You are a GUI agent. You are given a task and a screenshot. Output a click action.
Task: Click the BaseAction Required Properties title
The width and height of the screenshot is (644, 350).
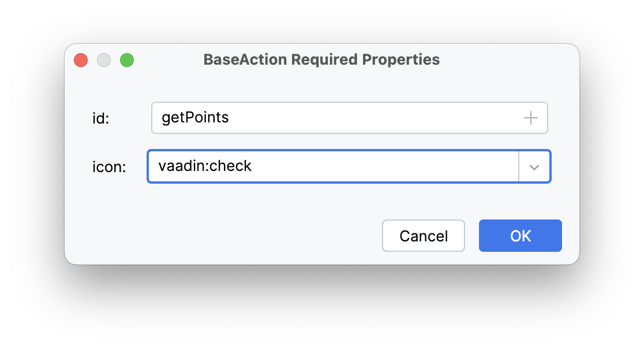pos(321,59)
